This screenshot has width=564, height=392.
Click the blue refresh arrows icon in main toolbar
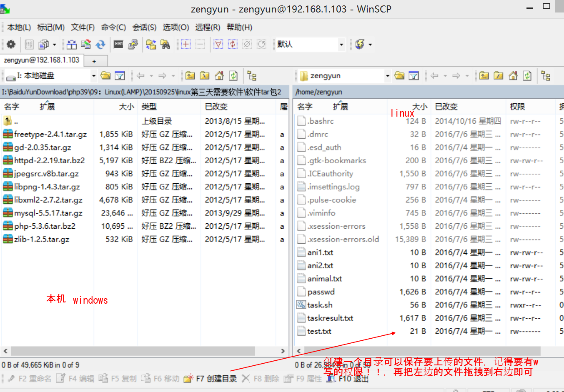coord(100,44)
